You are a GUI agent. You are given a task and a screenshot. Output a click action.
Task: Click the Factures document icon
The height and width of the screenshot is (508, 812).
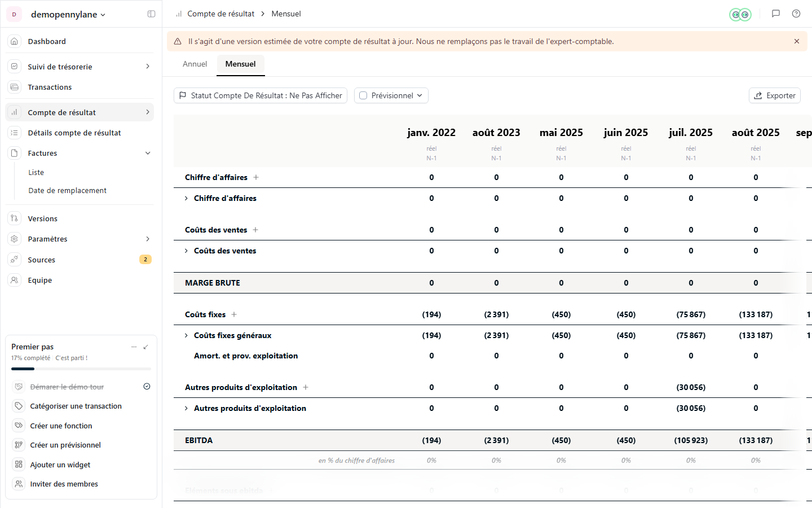click(15, 153)
